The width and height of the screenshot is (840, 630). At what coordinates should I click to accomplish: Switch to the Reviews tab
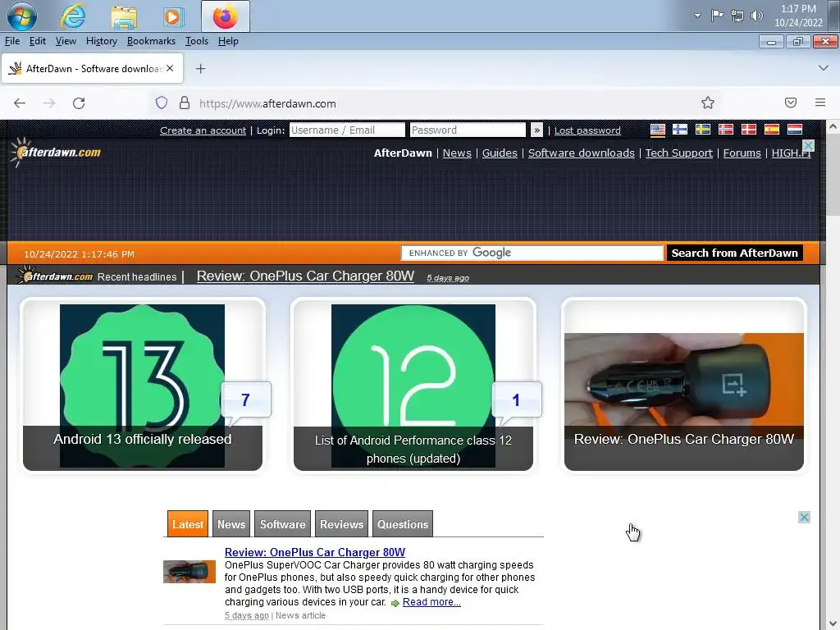pos(341,524)
